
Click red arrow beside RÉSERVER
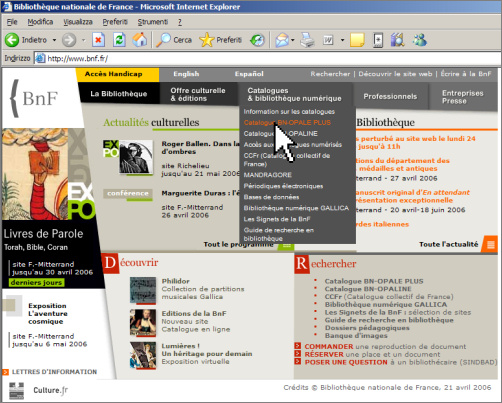[x=298, y=354]
